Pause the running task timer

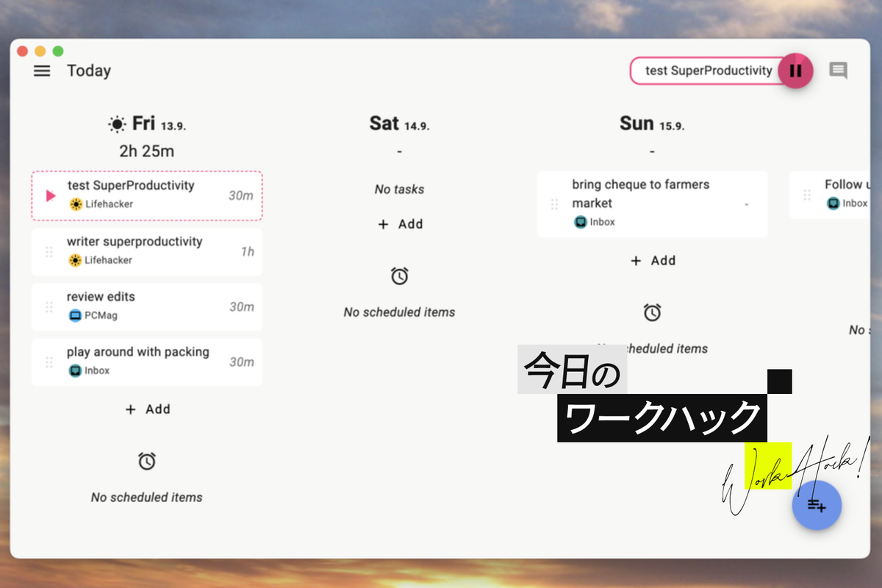[795, 71]
